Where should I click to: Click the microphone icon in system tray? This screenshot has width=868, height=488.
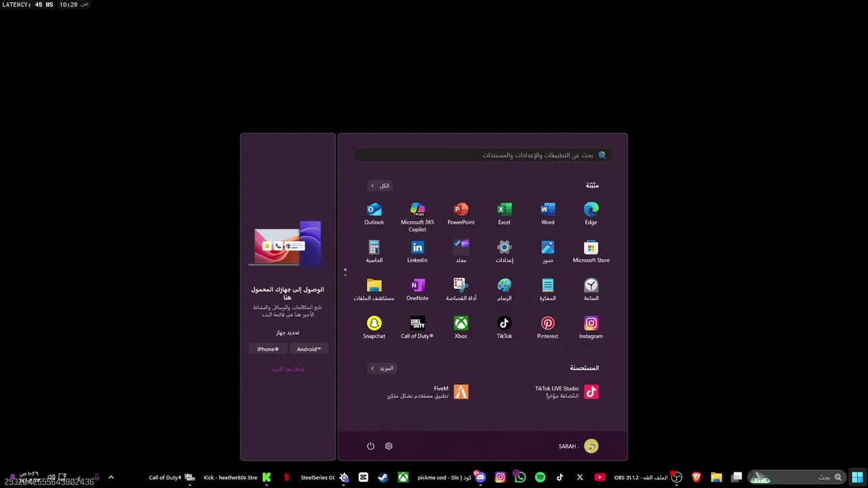(x=97, y=477)
